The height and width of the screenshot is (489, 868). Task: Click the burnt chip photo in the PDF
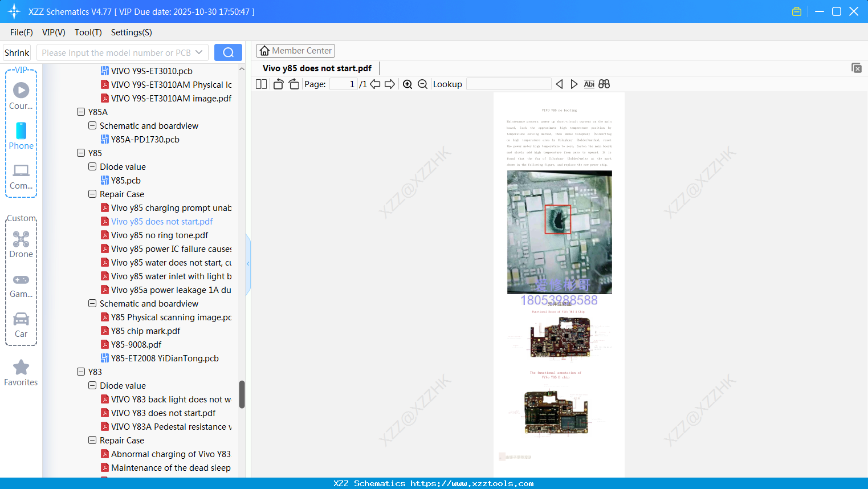(x=560, y=232)
